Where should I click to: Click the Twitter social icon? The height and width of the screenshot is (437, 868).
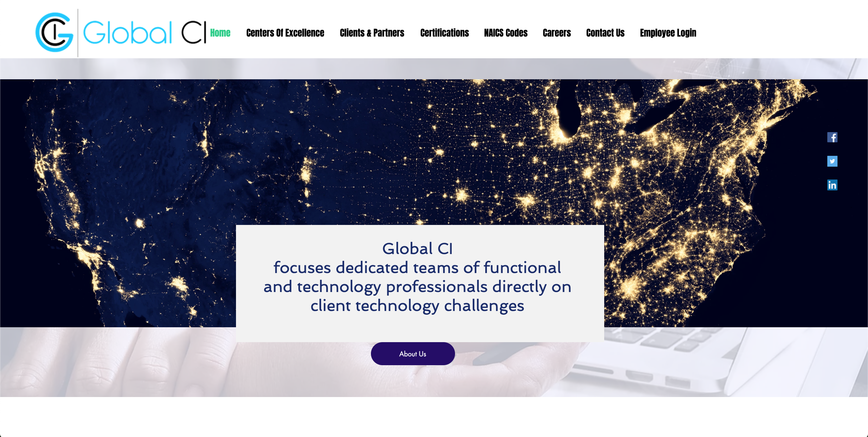coord(832,161)
